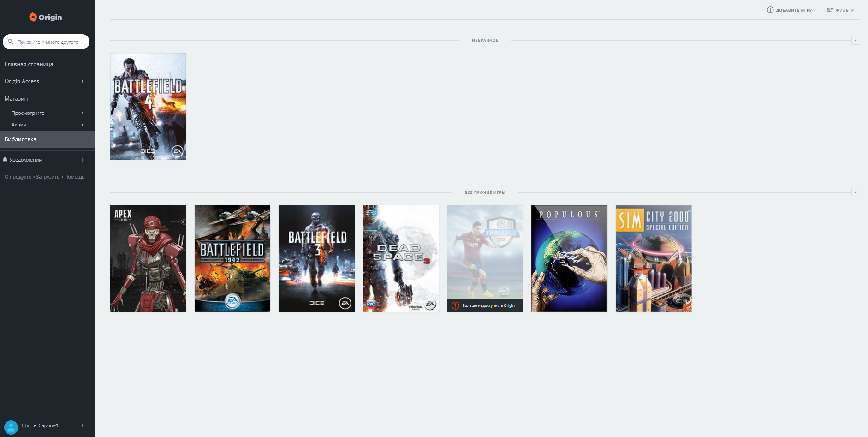This screenshot has width=868, height=437.
Task: Expand the Уведомления chevron
Action: [x=83, y=160]
